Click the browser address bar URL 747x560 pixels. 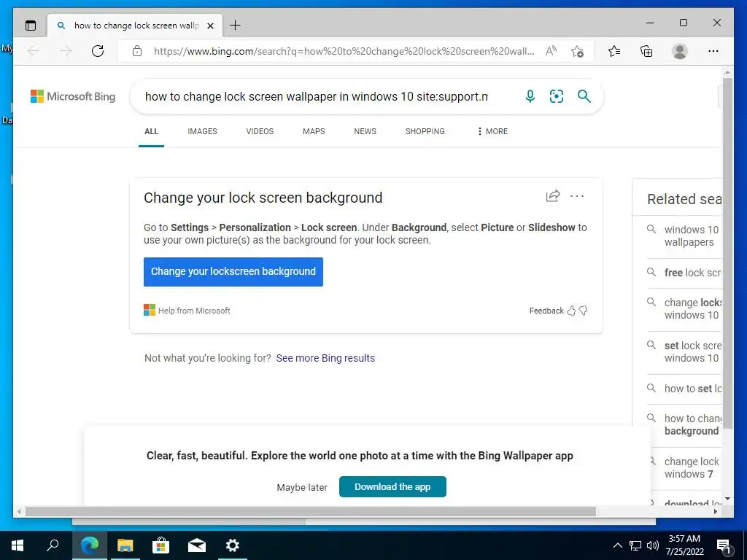(344, 51)
